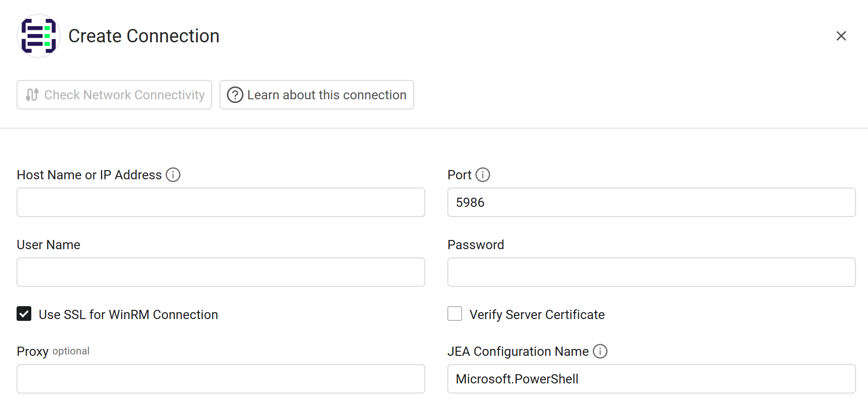
Task: Uncheck Use SSL for WinRM Connection
Action: (x=24, y=314)
